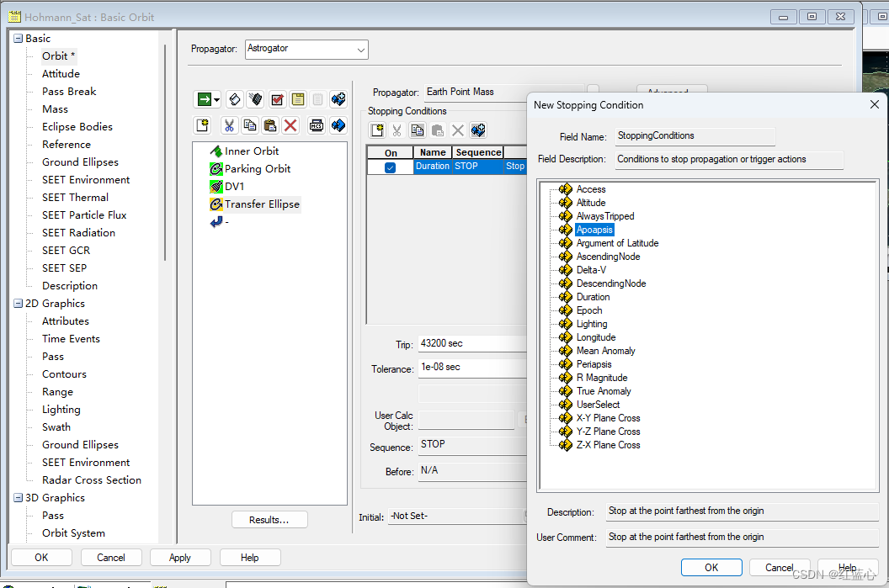The image size is (889, 588).
Task: Run the mission control sequence (green arrow)
Action: tap(204, 100)
